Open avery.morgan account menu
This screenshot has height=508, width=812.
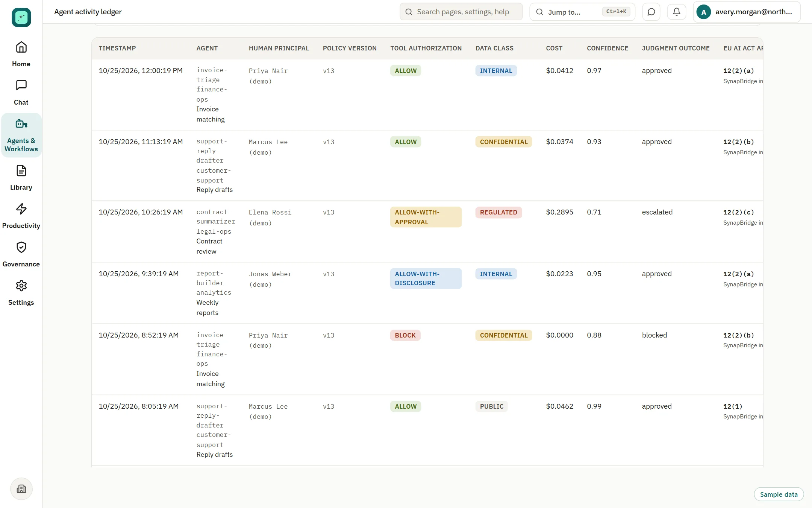(x=747, y=12)
